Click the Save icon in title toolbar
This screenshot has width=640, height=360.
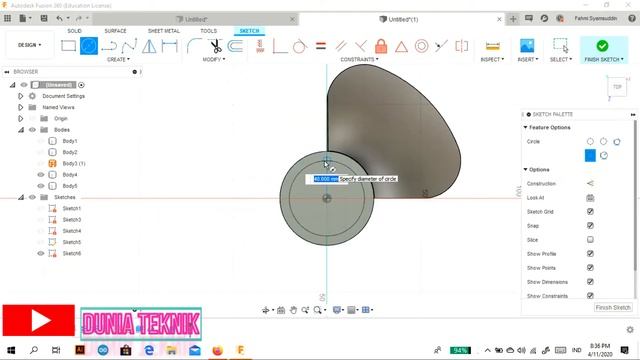click(44, 18)
